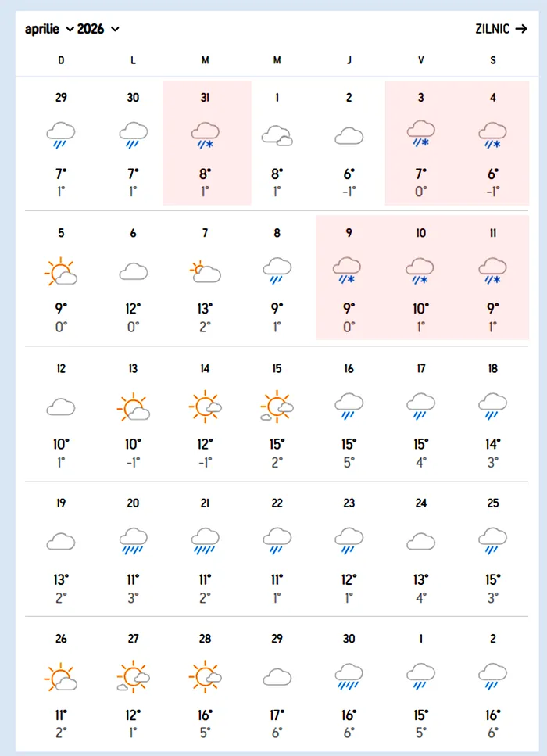The image size is (547, 756).
Task: Click the sleet icon on March 31
Action: tap(205, 134)
